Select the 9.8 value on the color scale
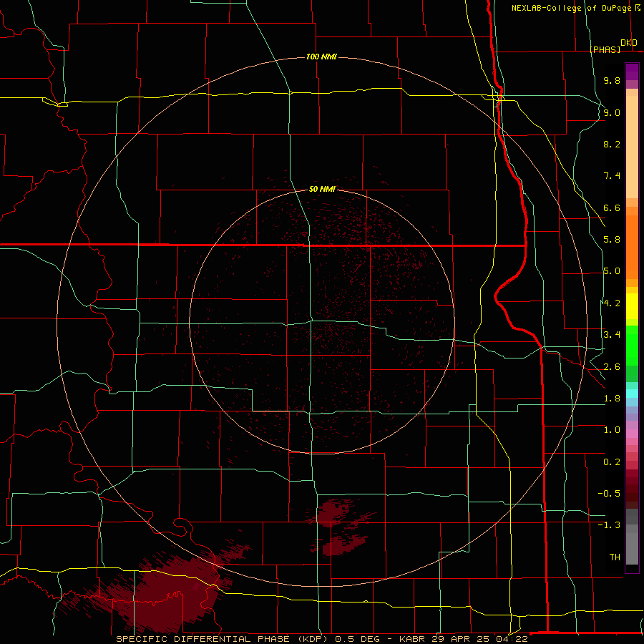 (612, 80)
